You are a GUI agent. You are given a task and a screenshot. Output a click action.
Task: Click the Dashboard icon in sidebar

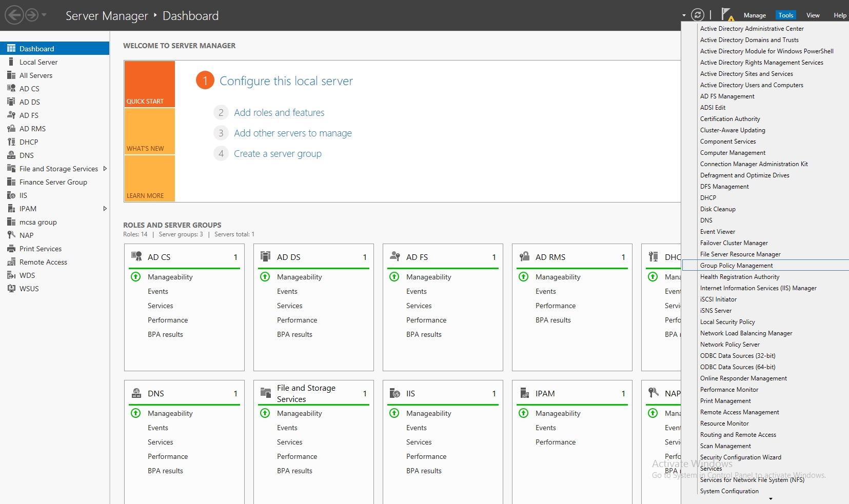pos(11,48)
